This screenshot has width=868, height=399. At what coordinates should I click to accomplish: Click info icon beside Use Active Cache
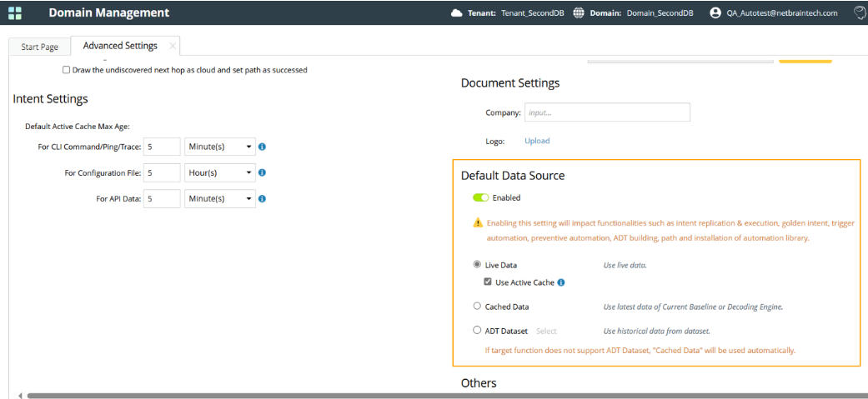tap(561, 282)
